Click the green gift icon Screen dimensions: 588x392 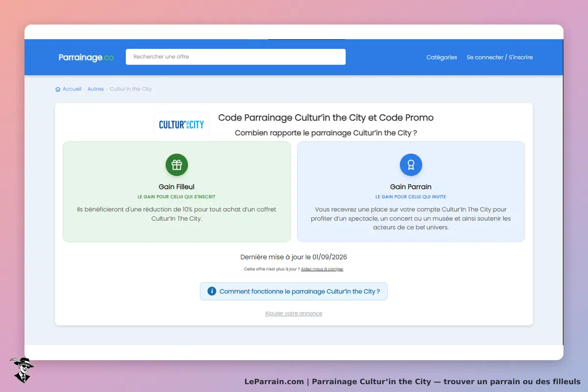(177, 165)
